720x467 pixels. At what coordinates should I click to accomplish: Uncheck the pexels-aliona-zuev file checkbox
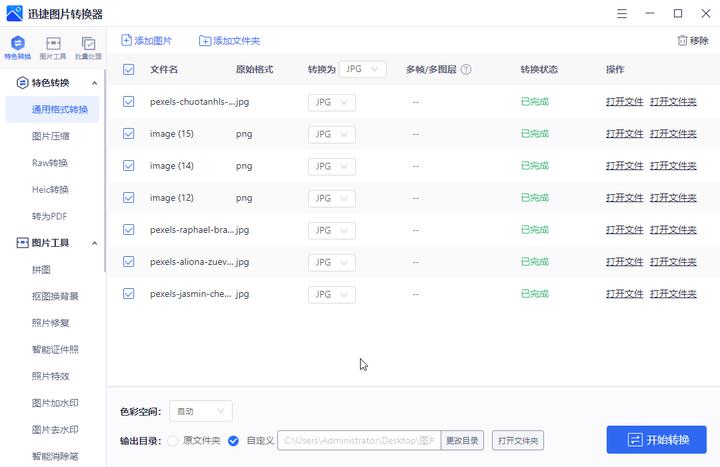pos(129,262)
